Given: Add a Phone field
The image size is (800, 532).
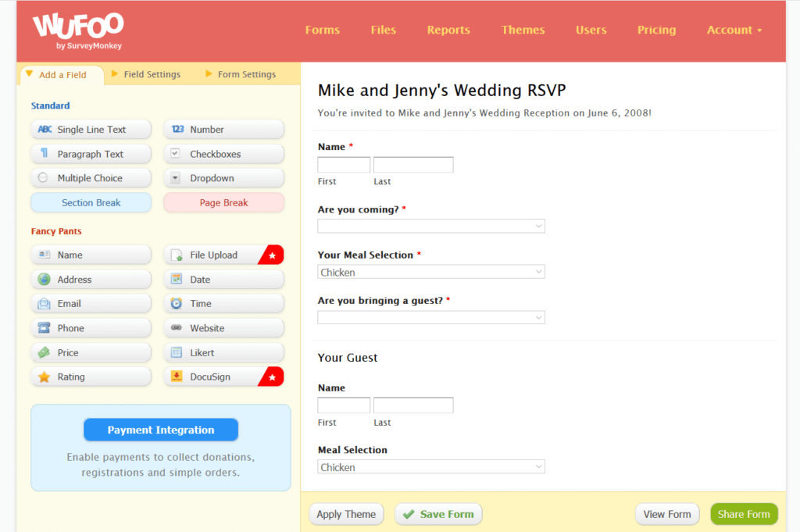Looking at the screenshot, I should 91,327.
